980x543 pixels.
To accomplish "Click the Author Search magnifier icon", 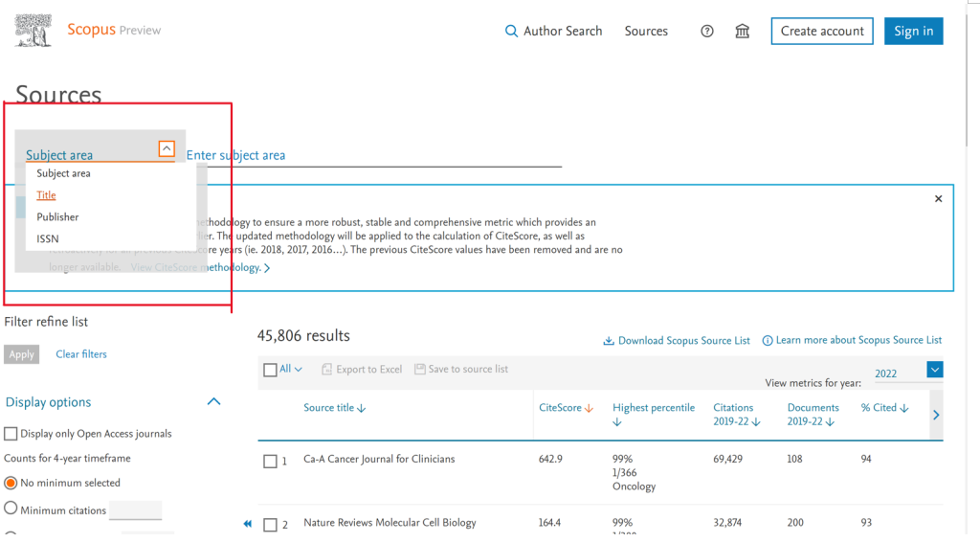I will pyautogui.click(x=511, y=32).
